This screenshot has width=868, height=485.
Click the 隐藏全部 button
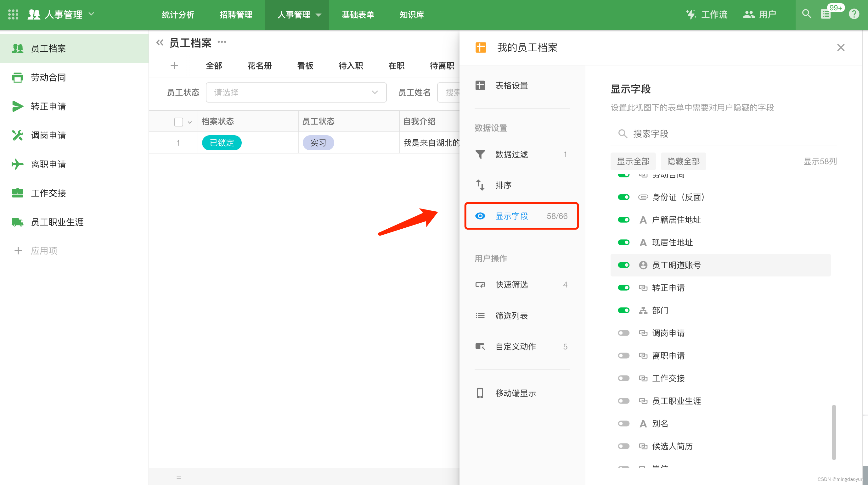[683, 161]
